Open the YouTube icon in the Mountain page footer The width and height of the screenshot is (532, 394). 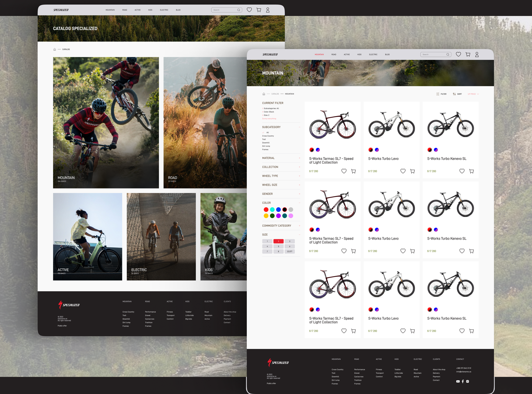click(458, 381)
